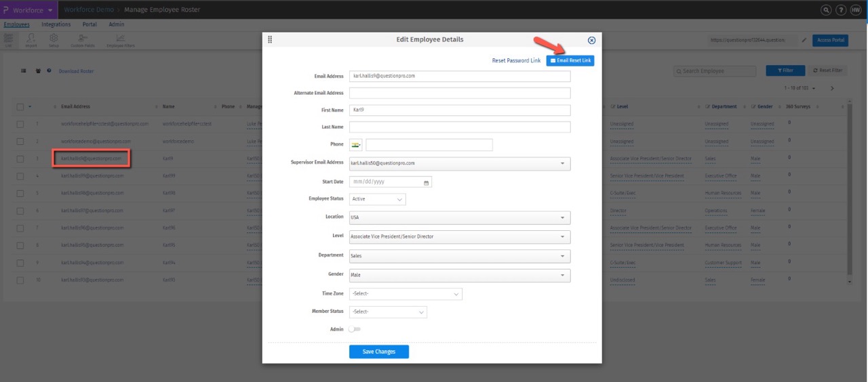868x382 pixels.
Task: Click the edit icon on Department column header
Action: pos(708,106)
